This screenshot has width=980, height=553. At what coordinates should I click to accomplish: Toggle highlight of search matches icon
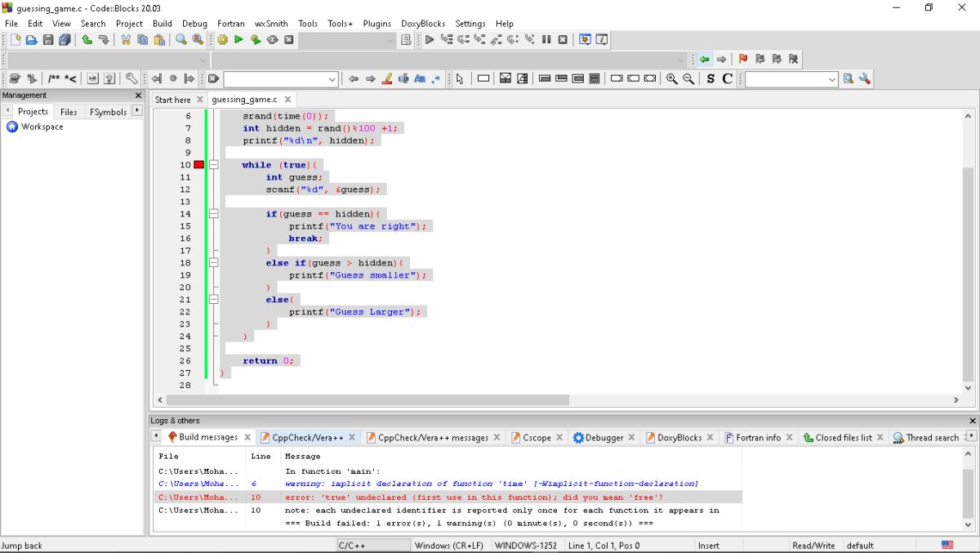click(387, 79)
